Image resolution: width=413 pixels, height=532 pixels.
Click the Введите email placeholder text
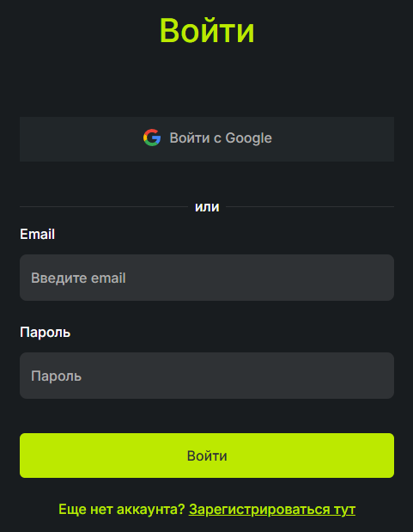click(78, 278)
